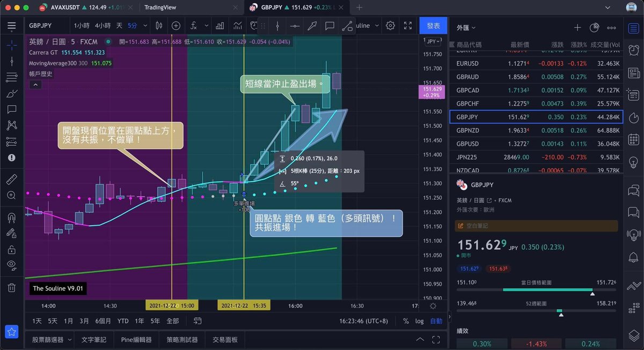Click the compare or add symbol plus icon
644x350 pixels.
[x=176, y=25]
